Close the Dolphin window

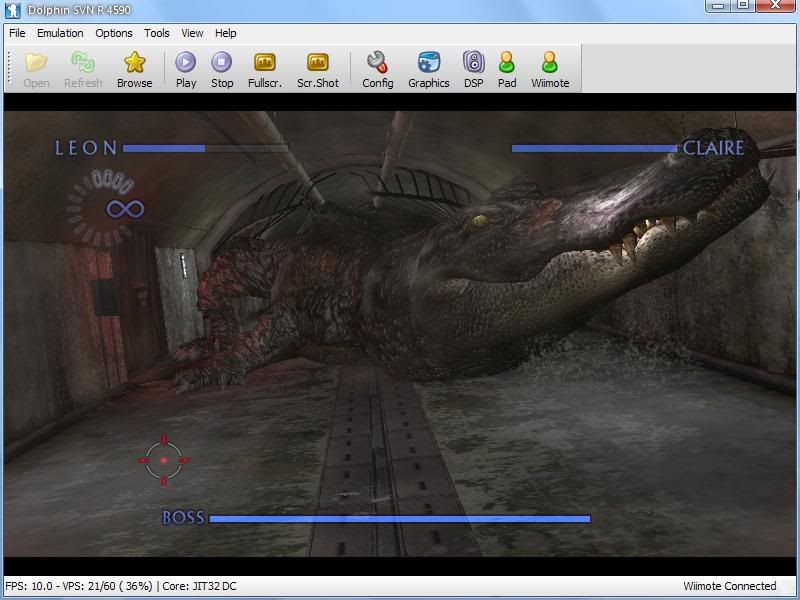[x=776, y=5]
